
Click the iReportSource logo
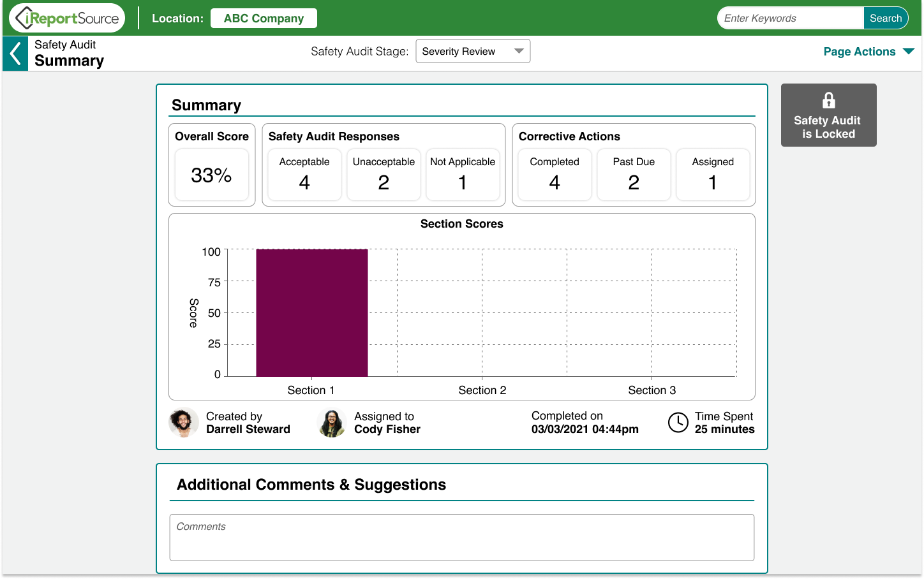click(67, 18)
